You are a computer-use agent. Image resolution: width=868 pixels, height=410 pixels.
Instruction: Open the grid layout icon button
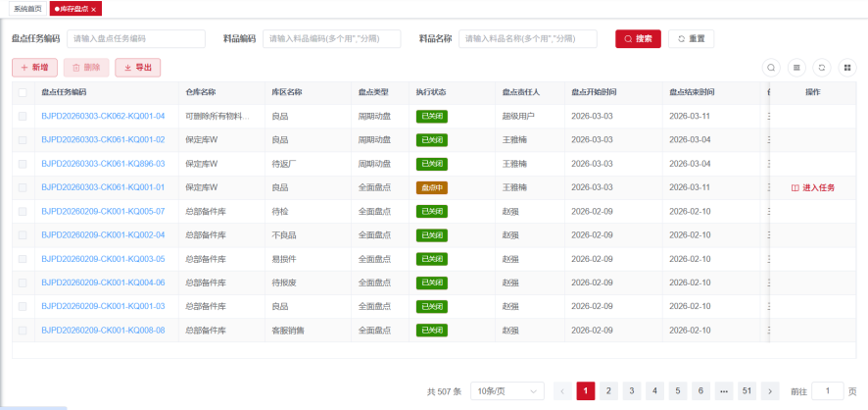click(847, 68)
